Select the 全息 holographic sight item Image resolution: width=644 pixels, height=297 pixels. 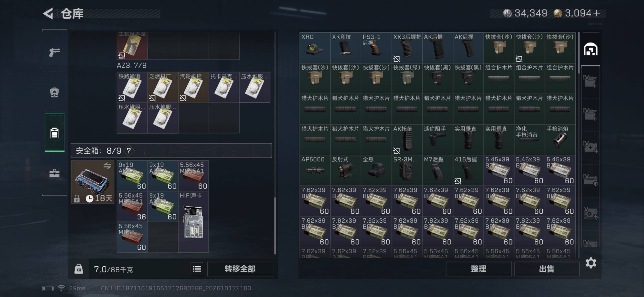[376, 170]
